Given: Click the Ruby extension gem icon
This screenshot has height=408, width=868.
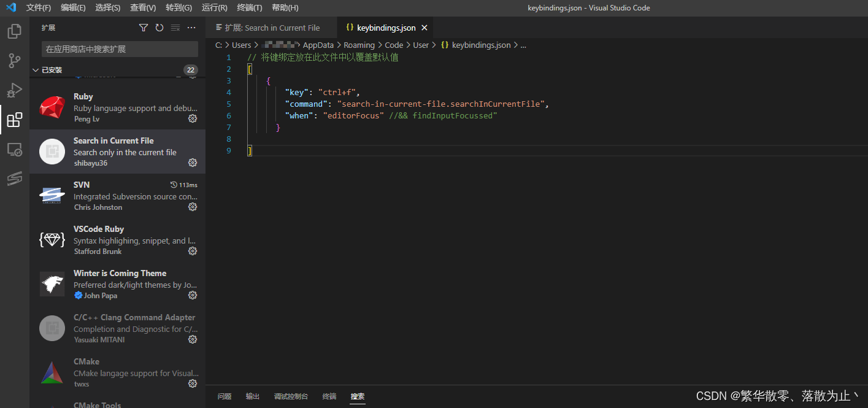Looking at the screenshot, I should coord(52,107).
